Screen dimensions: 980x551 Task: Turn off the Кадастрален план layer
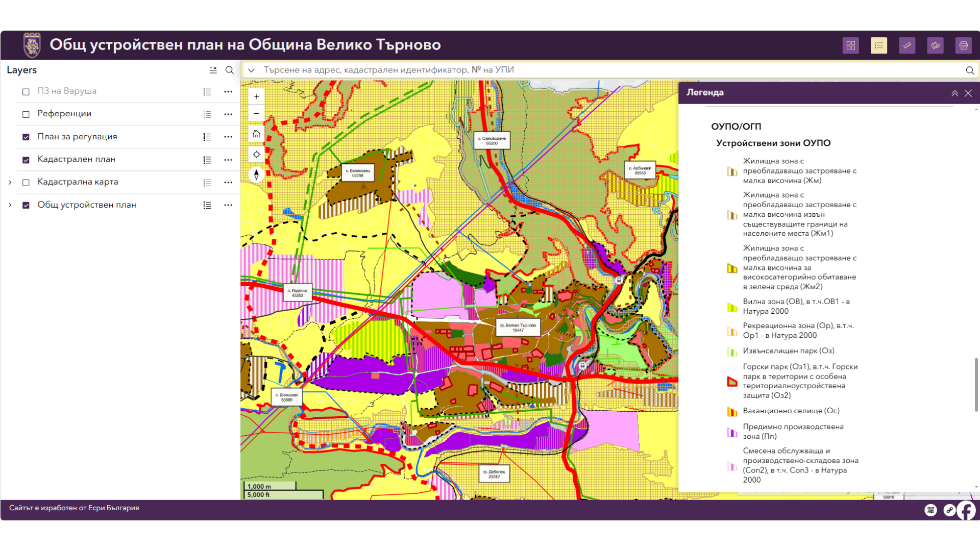point(26,160)
